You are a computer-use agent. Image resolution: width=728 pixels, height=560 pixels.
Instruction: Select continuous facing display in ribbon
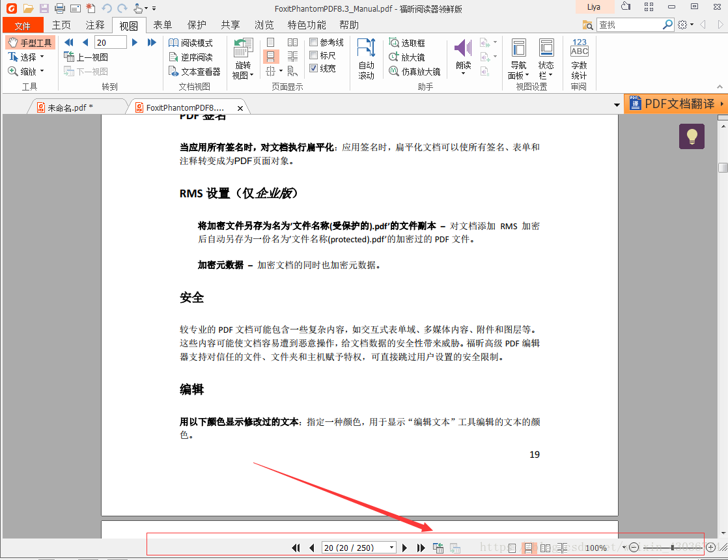292,57
